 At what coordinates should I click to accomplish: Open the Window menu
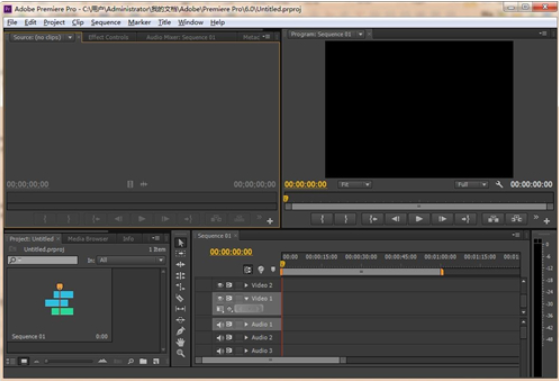click(x=190, y=22)
